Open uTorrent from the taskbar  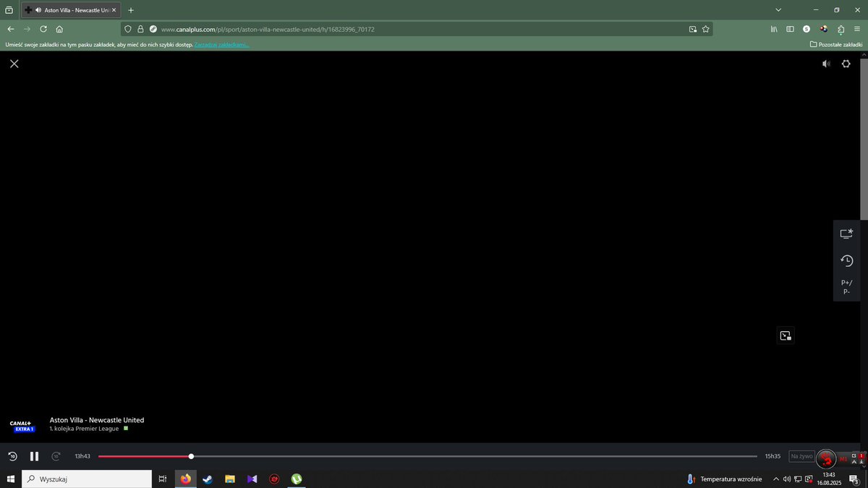(297, 479)
